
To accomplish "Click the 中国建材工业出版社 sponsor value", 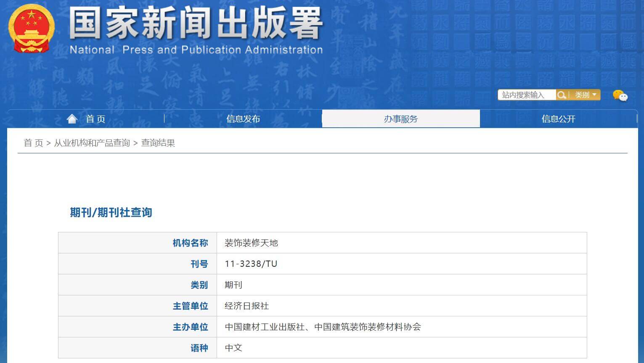I will 265,327.
